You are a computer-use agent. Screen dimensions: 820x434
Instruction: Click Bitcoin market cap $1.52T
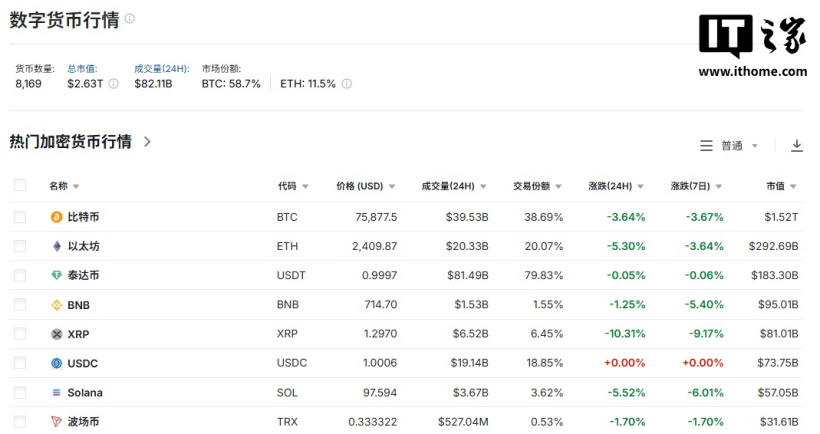click(x=781, y=217)
